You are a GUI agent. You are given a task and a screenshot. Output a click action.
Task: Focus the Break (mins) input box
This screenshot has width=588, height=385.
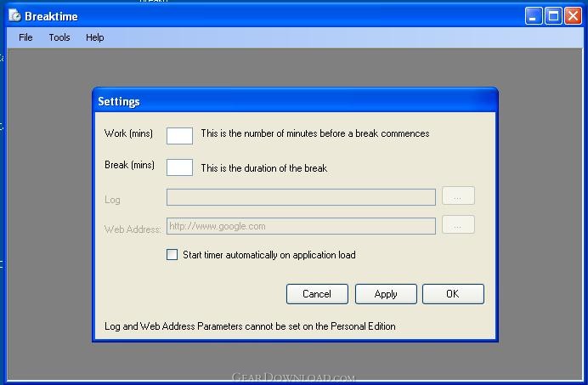tap(179, 167)
